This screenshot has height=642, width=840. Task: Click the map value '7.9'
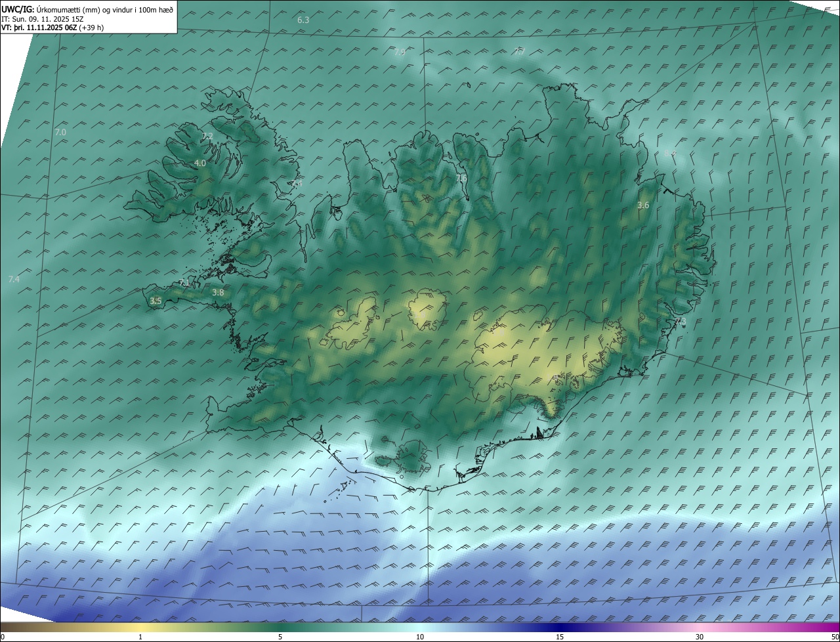coord(400,52)
